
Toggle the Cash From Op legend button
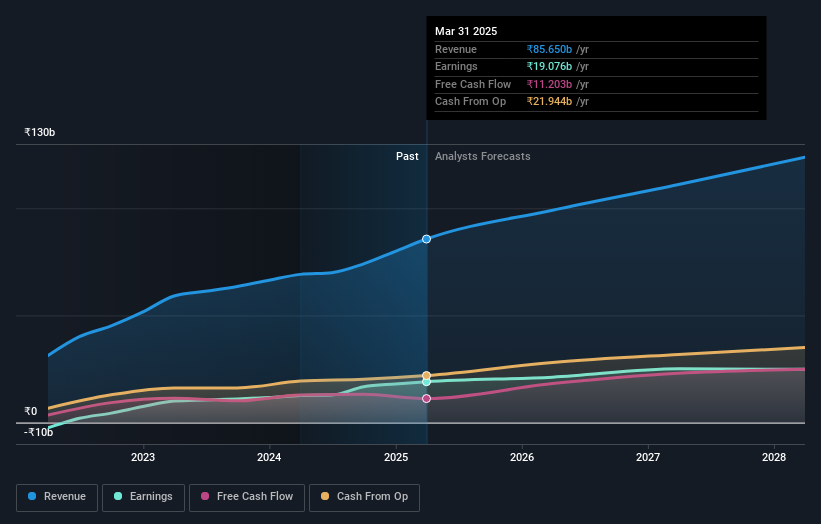pos(364,497)
